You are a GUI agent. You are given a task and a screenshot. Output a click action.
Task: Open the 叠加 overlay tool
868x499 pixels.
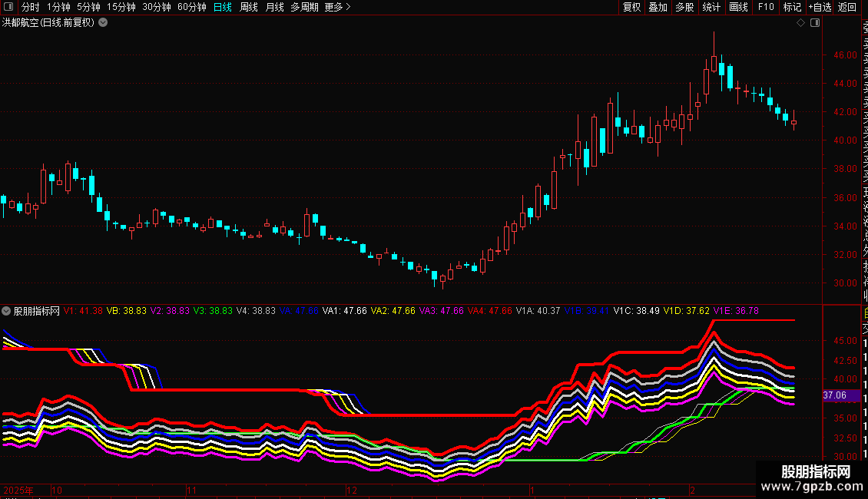pyautogui.click(x=658, y=7)
